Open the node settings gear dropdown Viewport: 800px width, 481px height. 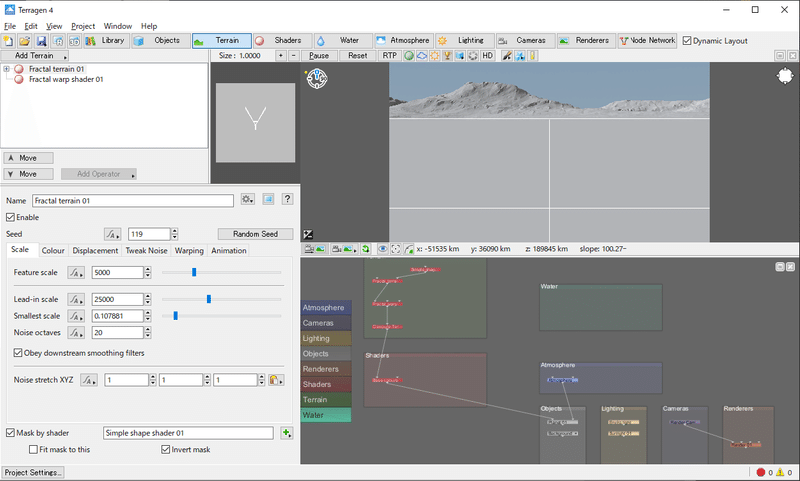coord(247,199)
